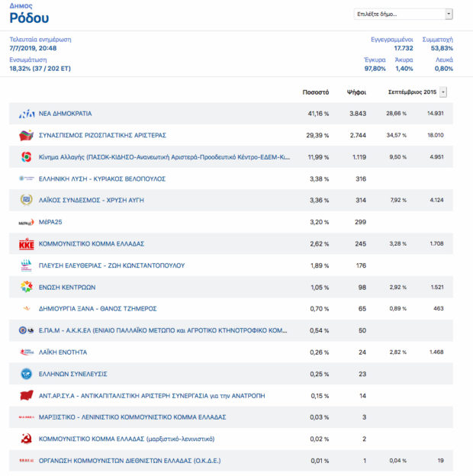This screenshot has height=476, width=473.
Task: Click the 2.744 votes cell
Action: click(x=358, y=135)
